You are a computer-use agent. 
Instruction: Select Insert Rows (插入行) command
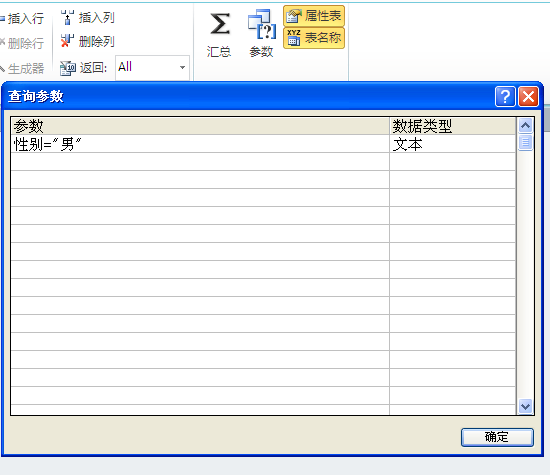(22, 18)
